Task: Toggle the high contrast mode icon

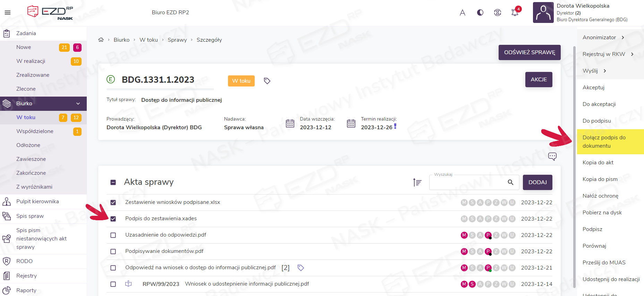Action: pos(480,13)
